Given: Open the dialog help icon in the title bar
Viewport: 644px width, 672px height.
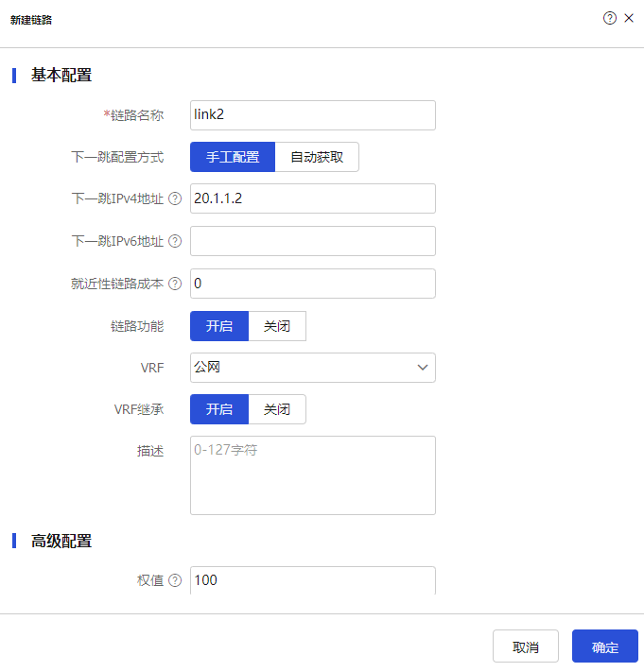Looking at the screenshot, I should coord(609,18).
